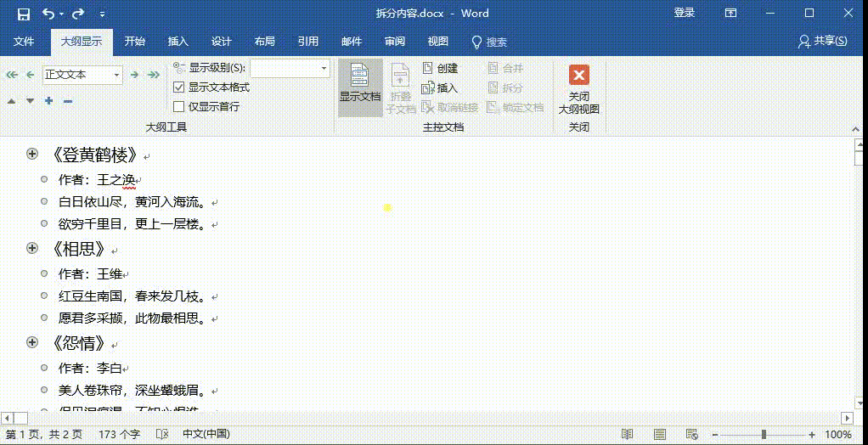This screenshot has height=445, width=868.
Task: Zoom out with the minus button
Action: tap(715, 435)
